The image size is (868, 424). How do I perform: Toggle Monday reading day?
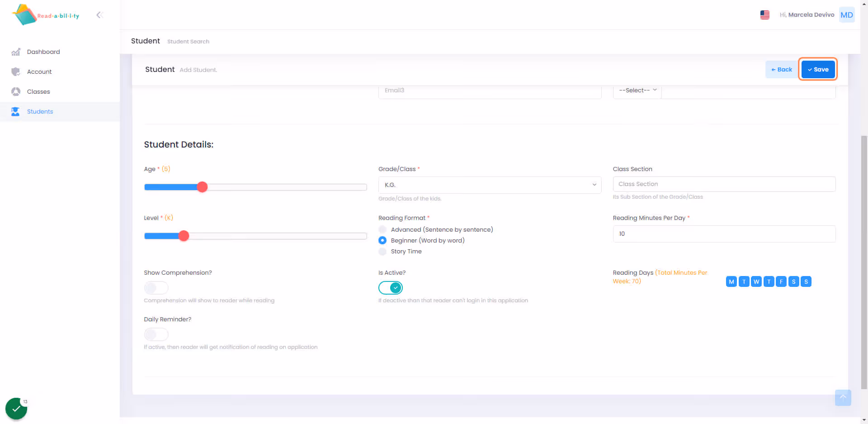click(x=731, y=281)
